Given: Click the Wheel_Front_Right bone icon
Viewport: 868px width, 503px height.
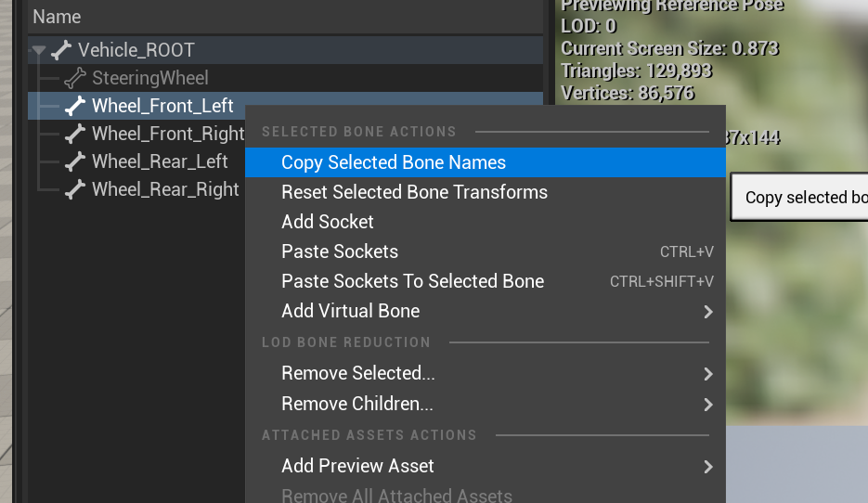Looking at the screenshot, I should [x=75, y=134].
